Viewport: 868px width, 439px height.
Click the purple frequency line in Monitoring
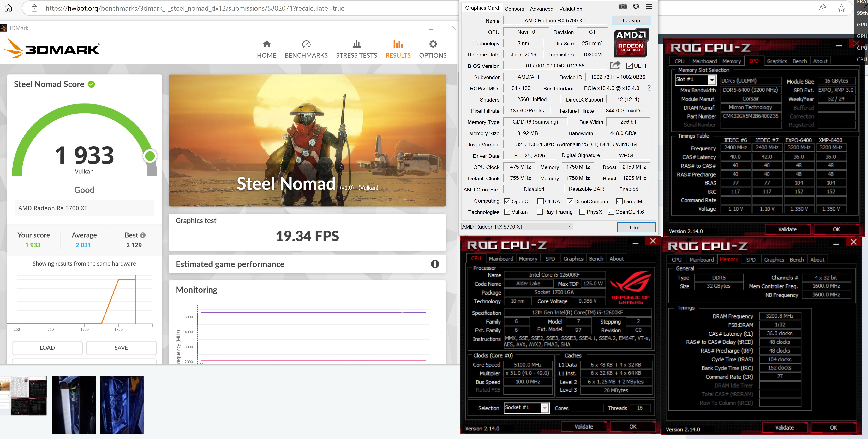pos(313,313)
